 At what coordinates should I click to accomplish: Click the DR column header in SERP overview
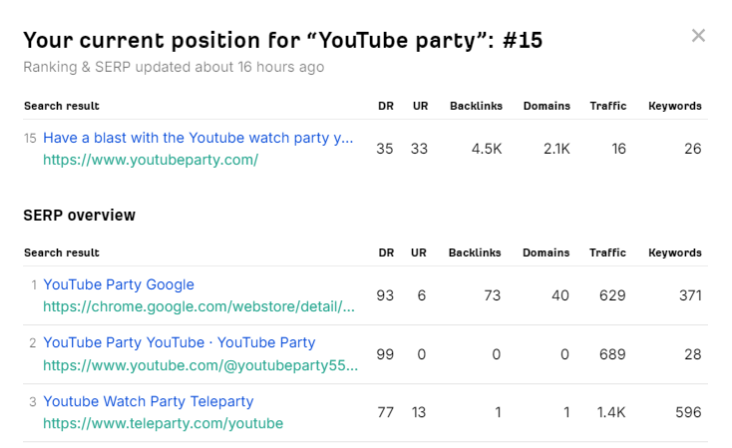point(385,253)
